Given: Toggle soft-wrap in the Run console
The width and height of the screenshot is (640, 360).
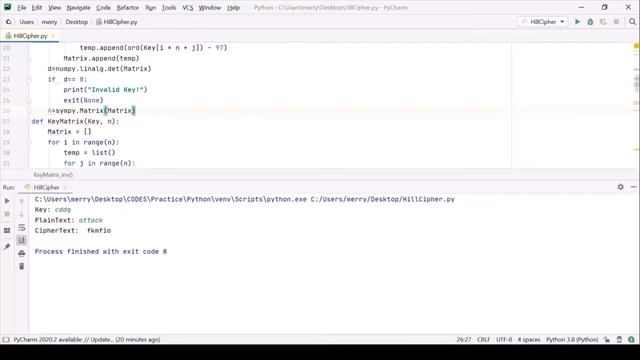Looking at the screenshot, I should click(x=22, y=227).
